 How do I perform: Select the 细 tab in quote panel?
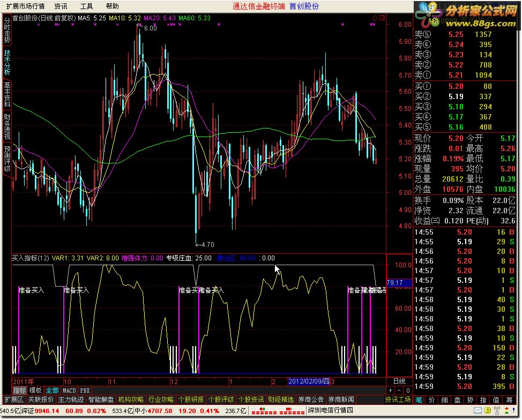coord(445,400)
